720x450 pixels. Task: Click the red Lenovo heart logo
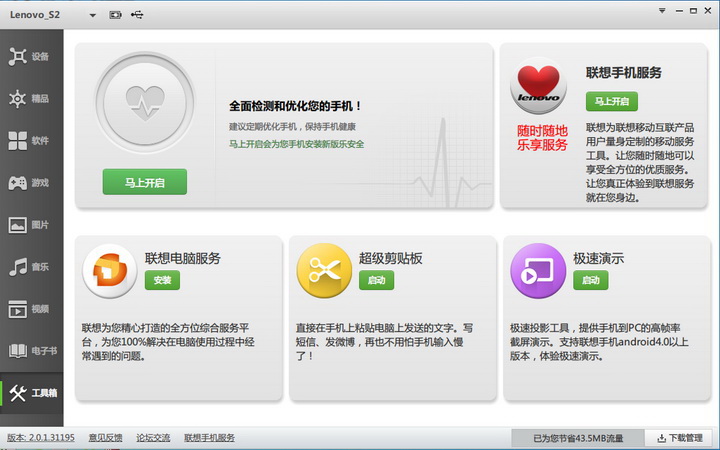click(538, 86)
